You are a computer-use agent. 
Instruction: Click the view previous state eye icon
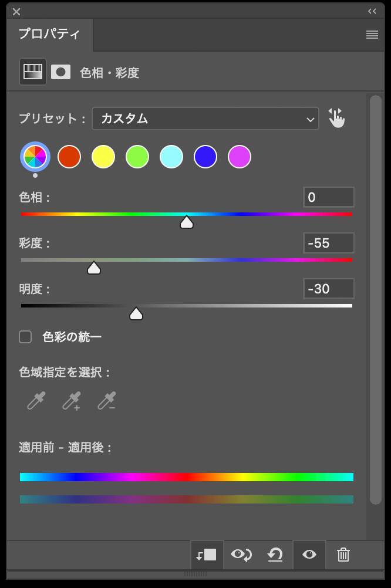pos(241,555)
